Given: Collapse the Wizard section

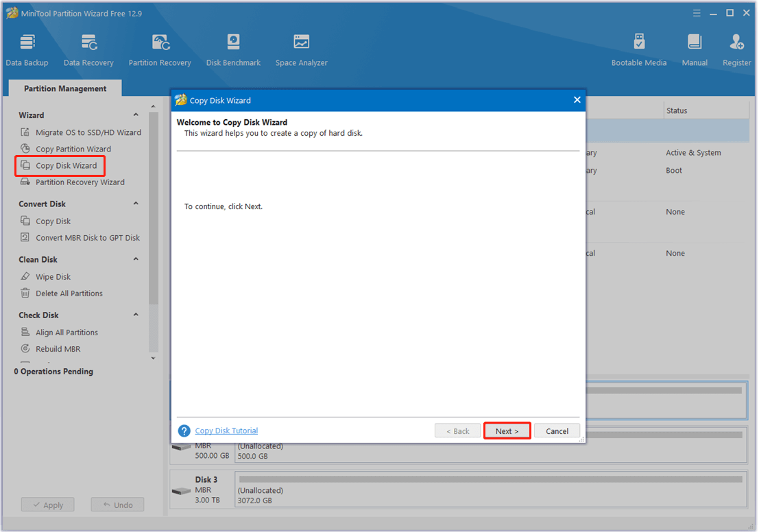Looking at the screenshot, I should (136, 114).
